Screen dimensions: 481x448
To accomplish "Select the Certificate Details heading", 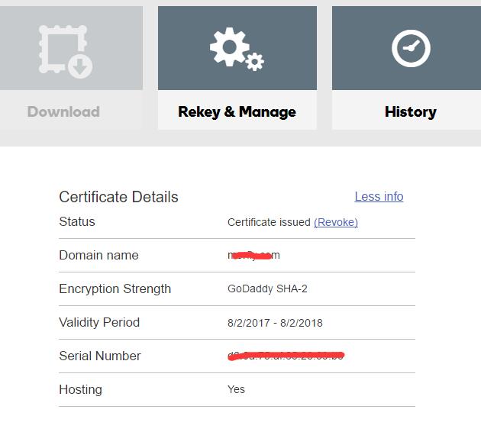I will click(x=118, y=197).
